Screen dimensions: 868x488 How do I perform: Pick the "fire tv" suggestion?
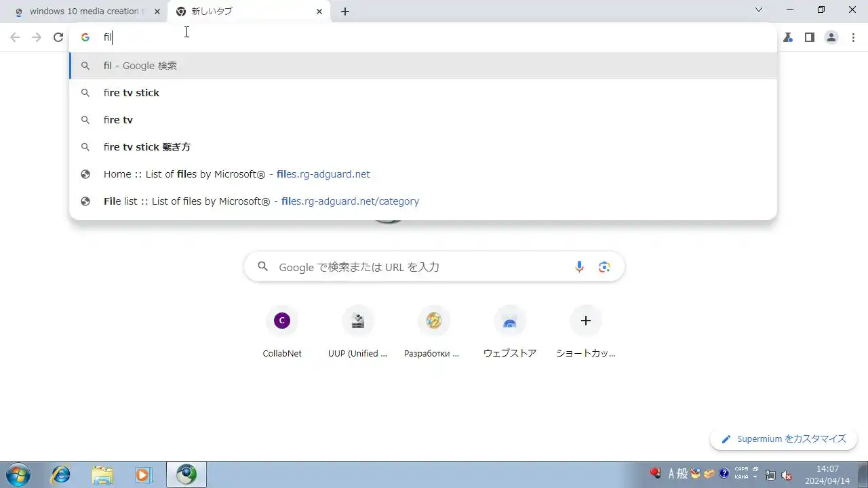(423, 120)
